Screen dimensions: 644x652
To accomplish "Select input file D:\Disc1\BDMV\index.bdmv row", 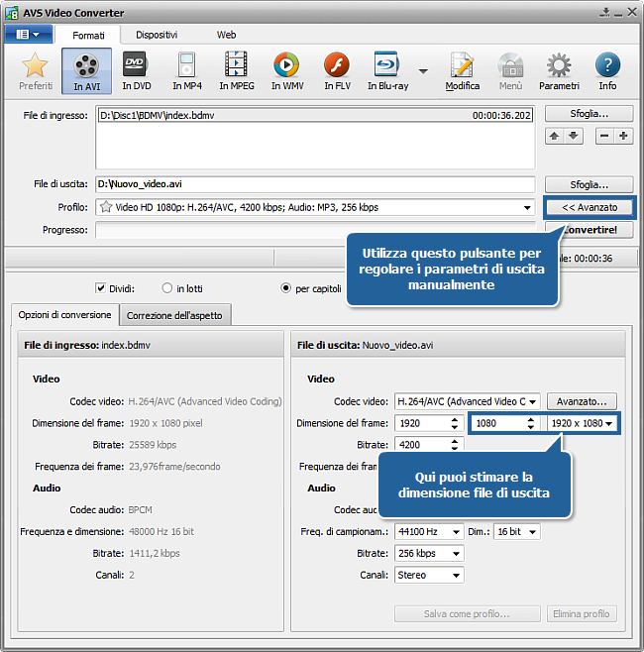I will pos(315,115).
